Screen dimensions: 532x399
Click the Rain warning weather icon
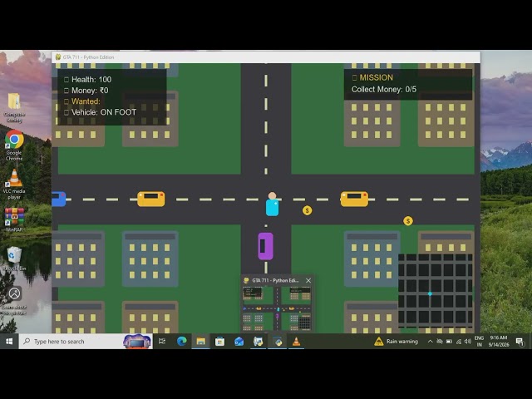pos(378,342)
